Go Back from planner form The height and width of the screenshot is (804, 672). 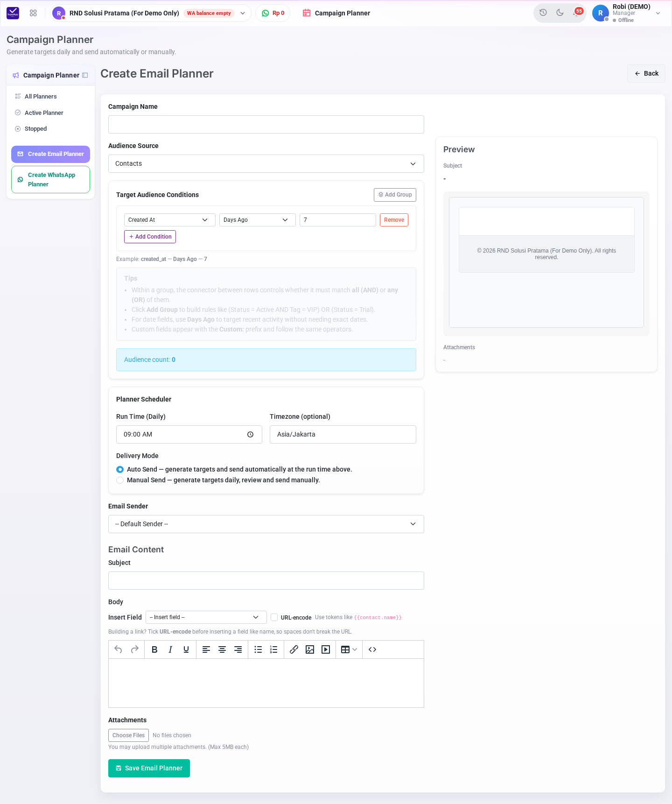click(646, 74)
